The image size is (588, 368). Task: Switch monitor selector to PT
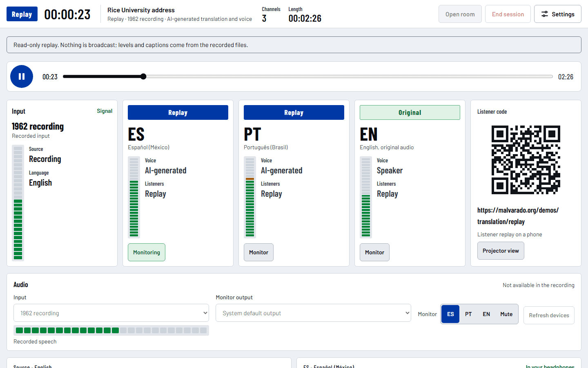[x=468, y=314]
